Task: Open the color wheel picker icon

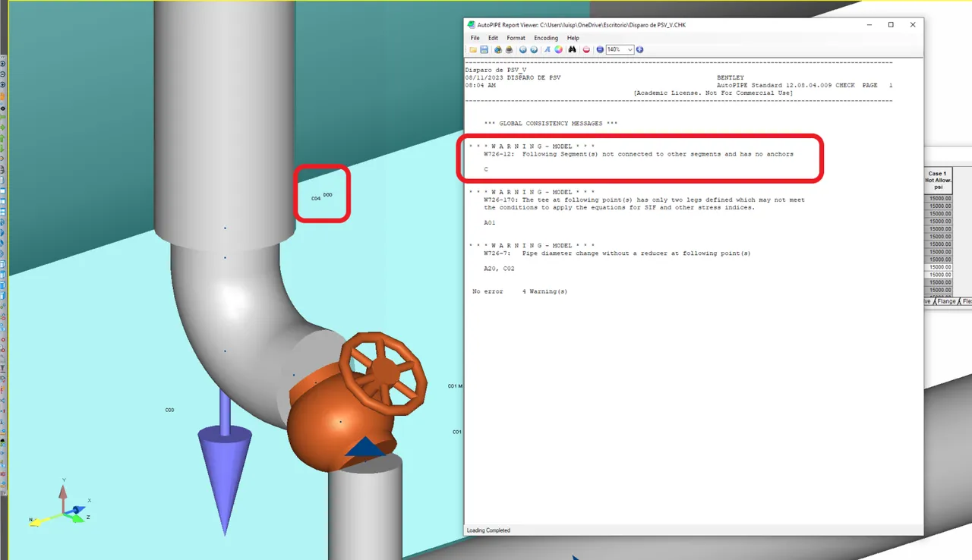Action: tap(558, 49)
